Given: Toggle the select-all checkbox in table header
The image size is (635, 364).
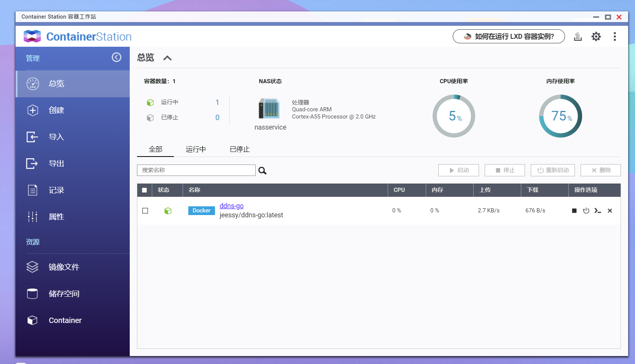Looking at the screenshot, I should coord(145,190).
